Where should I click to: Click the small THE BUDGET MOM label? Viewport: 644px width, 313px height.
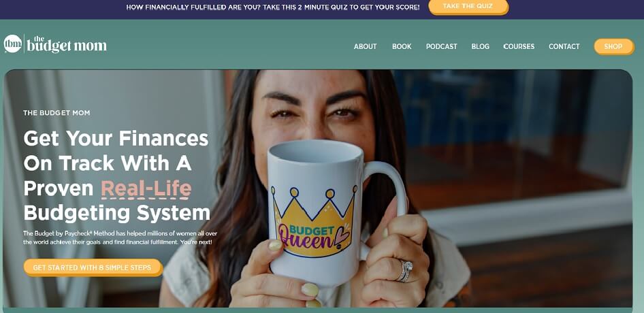(57, 113)
